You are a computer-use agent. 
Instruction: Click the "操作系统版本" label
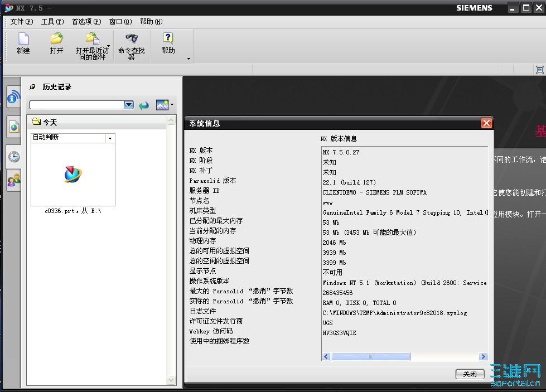209,281
